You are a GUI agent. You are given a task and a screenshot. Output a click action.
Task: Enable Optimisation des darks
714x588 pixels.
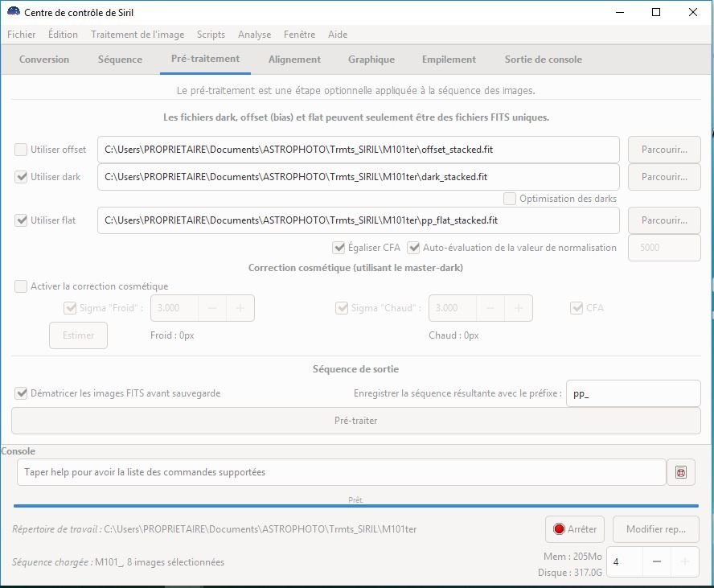(x=510, y=199)
